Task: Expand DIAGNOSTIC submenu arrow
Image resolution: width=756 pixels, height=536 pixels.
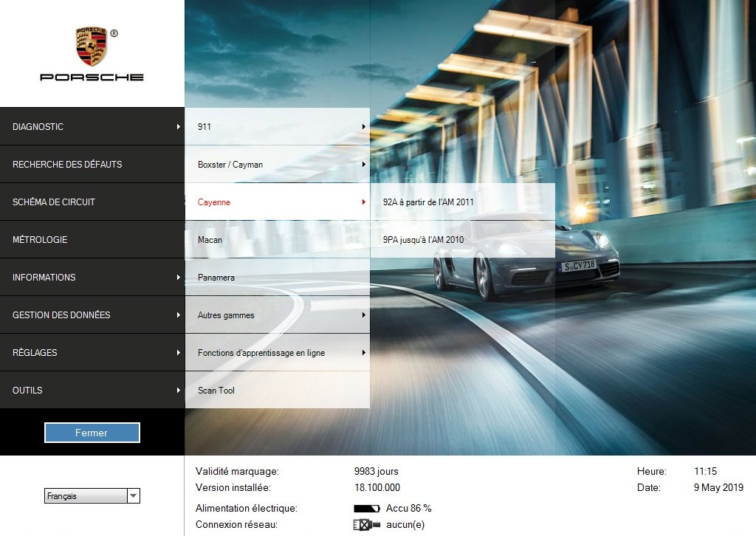Action: pyautogui.click(x=179, y=127)
